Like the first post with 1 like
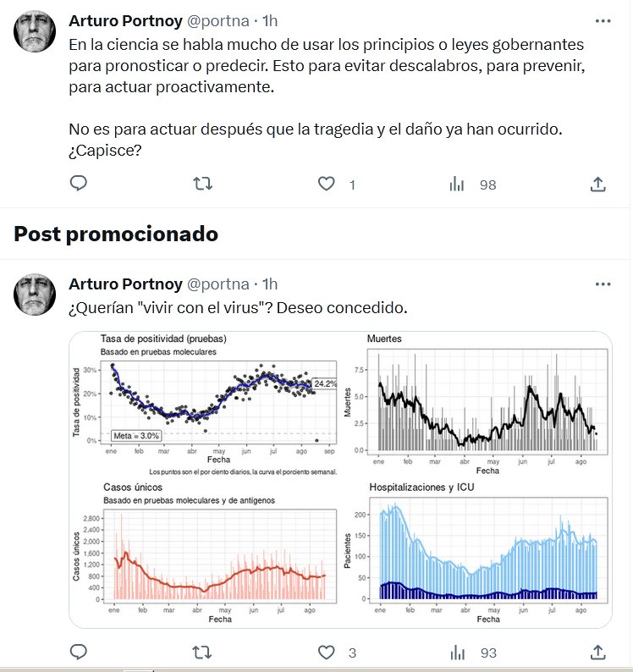The width and height of the screenshot is (633, 672). coord(328,184)
